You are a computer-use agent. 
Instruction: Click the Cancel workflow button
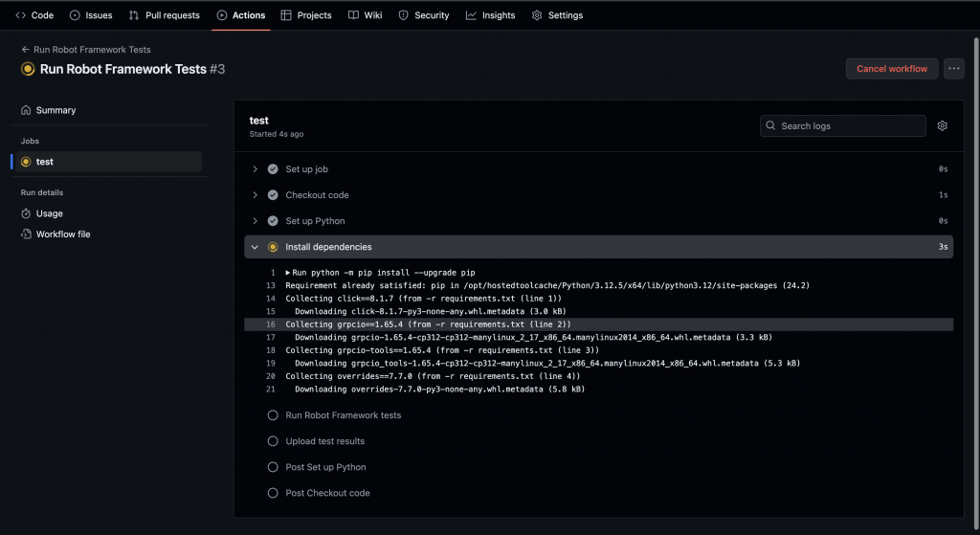tap(891, 68)
